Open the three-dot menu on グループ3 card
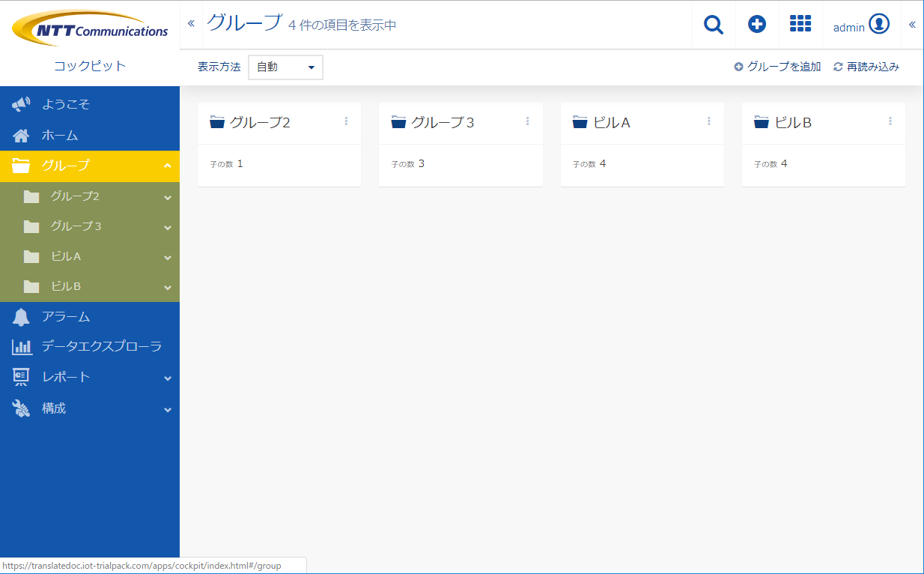This screenshot has height=574, width=924. 527,121
